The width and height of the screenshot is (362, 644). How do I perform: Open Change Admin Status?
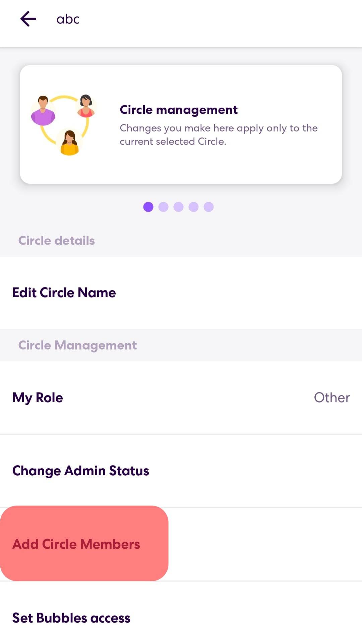pyautogui.click(x=81, y=471)
